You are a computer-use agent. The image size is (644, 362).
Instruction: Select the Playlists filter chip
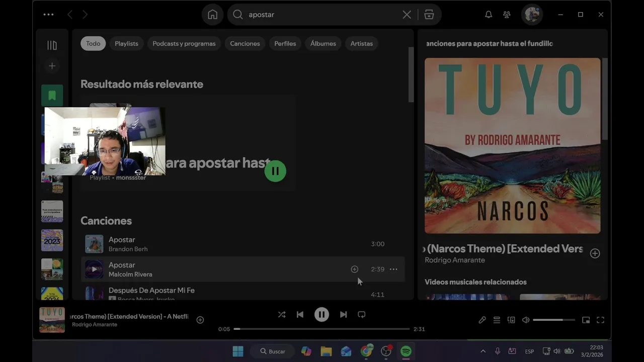(x=126, y=43)
